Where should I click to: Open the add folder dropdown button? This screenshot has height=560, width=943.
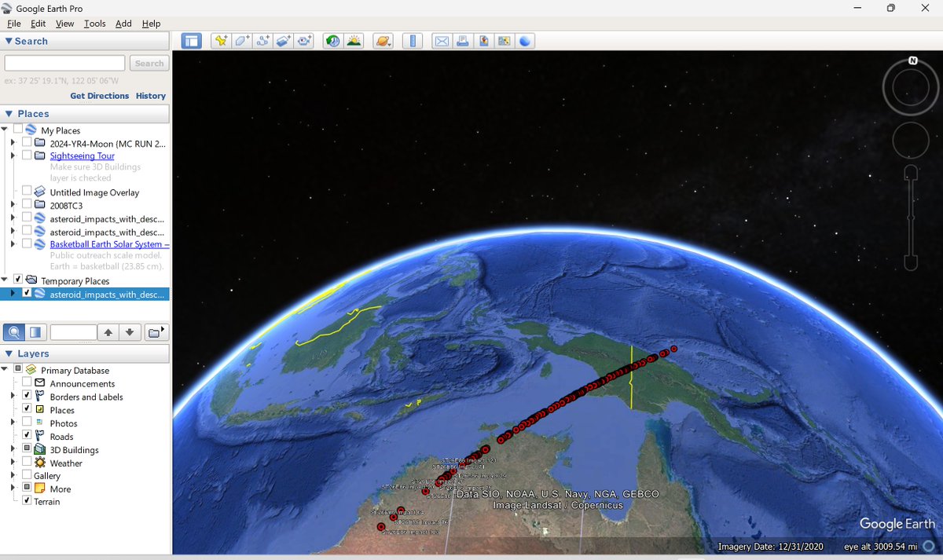point(157,332)
